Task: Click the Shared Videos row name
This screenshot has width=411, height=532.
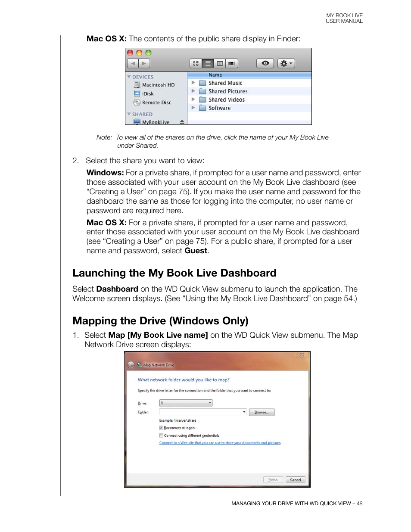Action: point(227,100)
